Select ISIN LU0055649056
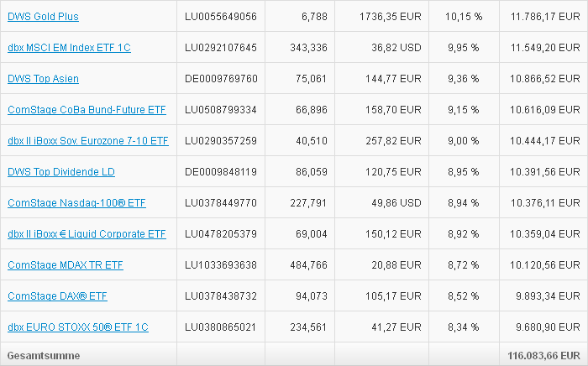588x366 pixels. click(221, 17)
